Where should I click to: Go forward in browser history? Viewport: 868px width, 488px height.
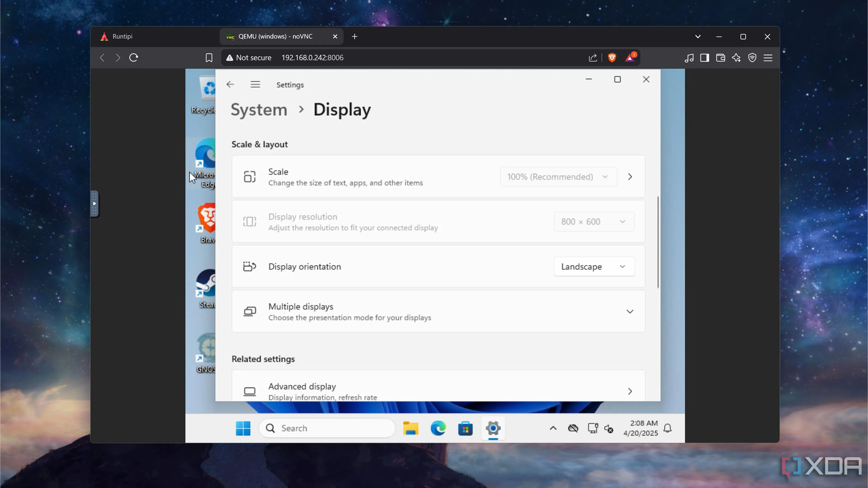(118, 58)
